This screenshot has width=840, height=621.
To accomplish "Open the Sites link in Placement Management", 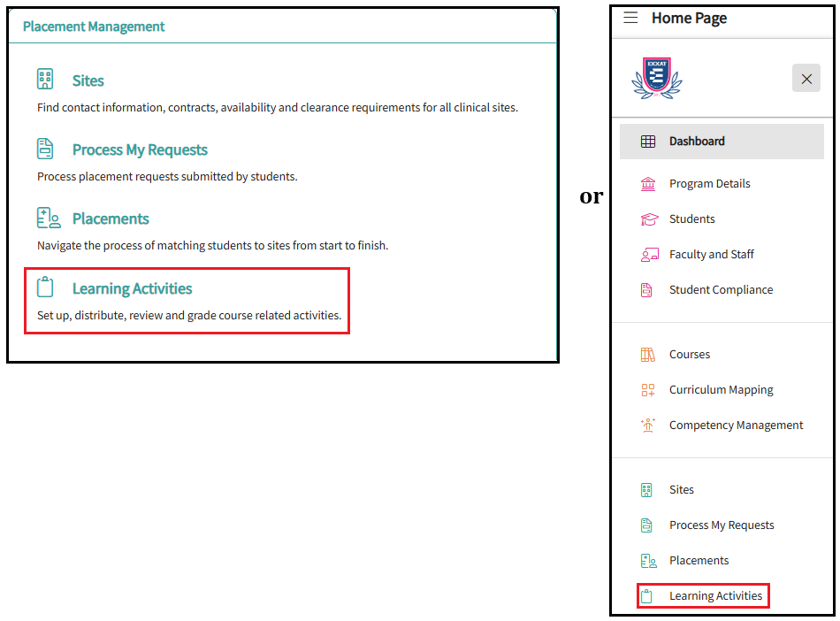I will click(88, 80).
